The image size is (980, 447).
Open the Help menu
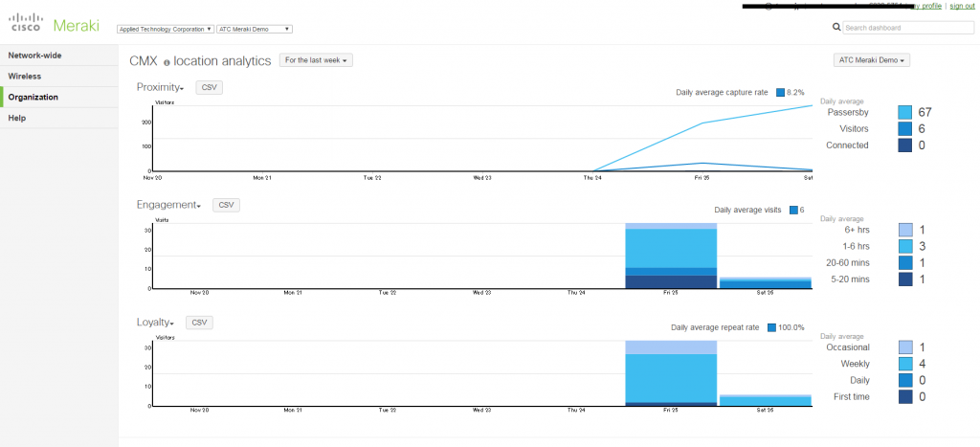[x=59, y=118]
